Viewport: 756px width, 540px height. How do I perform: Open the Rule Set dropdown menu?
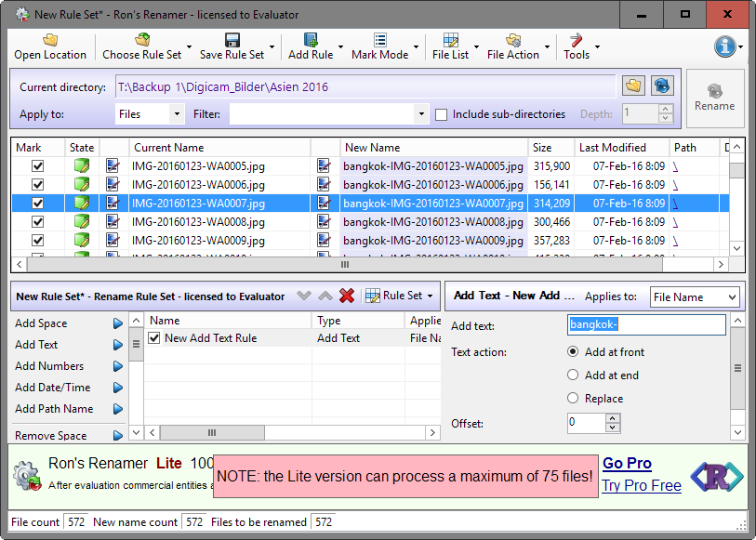(400, 296)
